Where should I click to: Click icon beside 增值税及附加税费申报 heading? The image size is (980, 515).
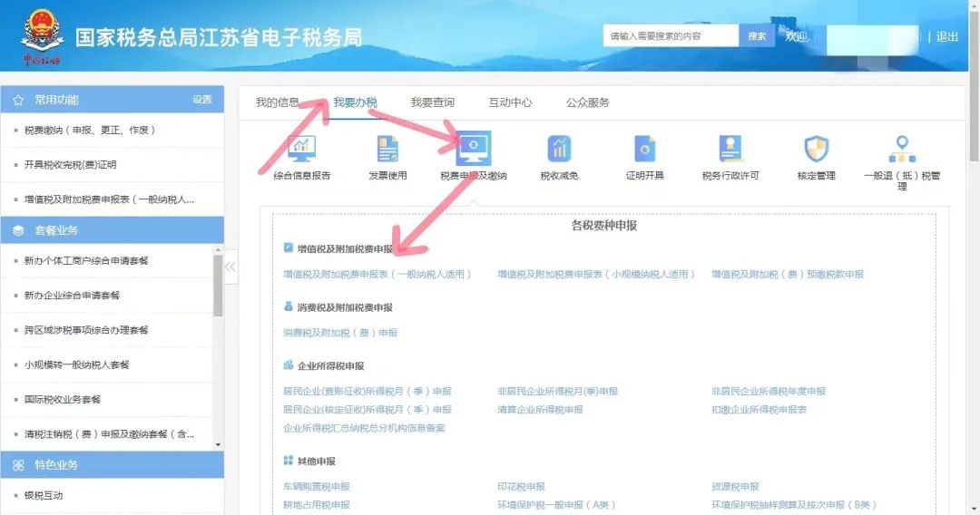289,248
